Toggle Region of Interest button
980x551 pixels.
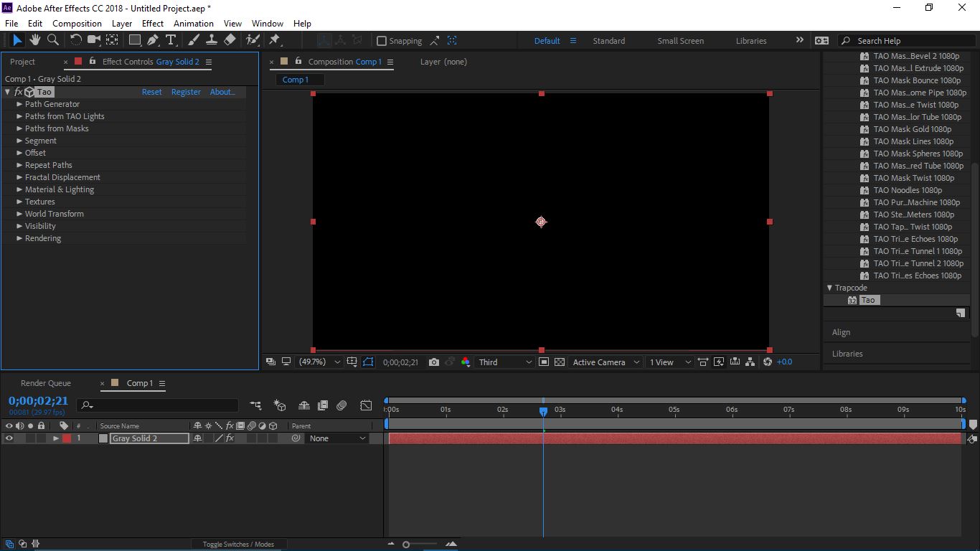point(544,362)
